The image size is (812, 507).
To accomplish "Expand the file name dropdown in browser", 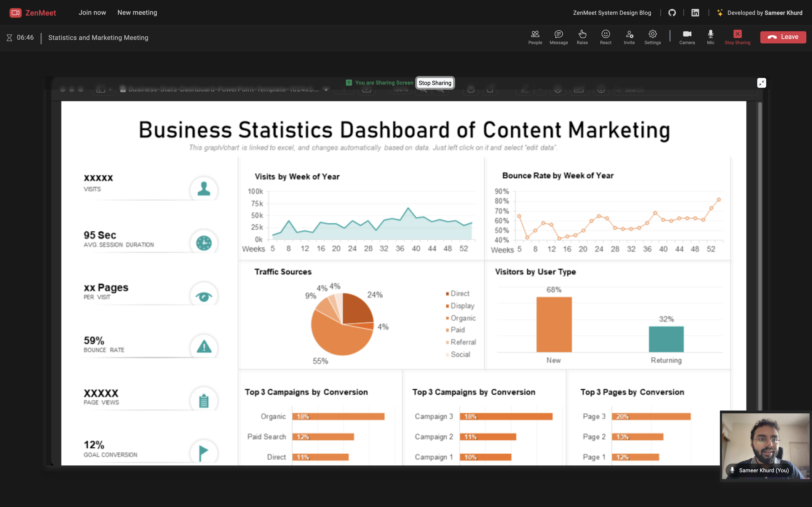I will [x=326, y=89].
